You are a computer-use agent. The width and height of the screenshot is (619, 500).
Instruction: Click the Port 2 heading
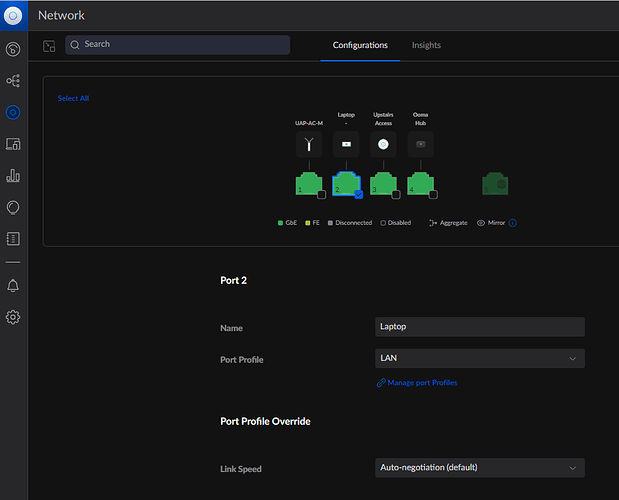[233, 281]
